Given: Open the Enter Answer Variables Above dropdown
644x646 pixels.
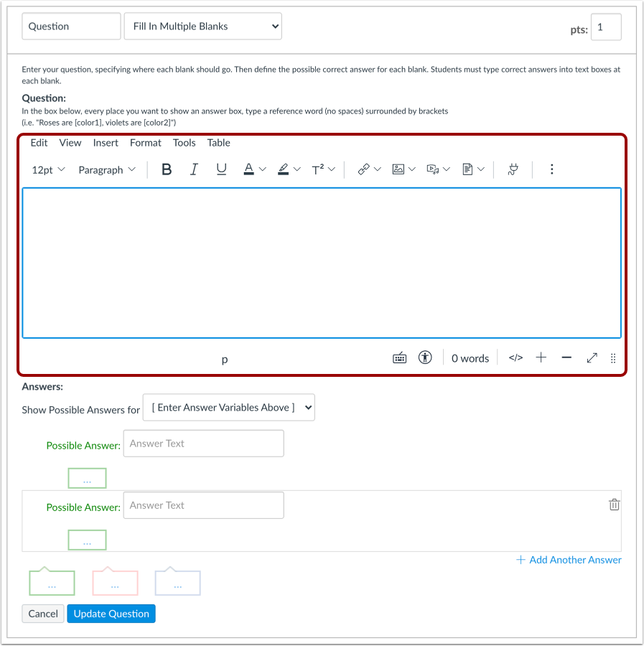Looking at the screenshot, I should point(228,407).
